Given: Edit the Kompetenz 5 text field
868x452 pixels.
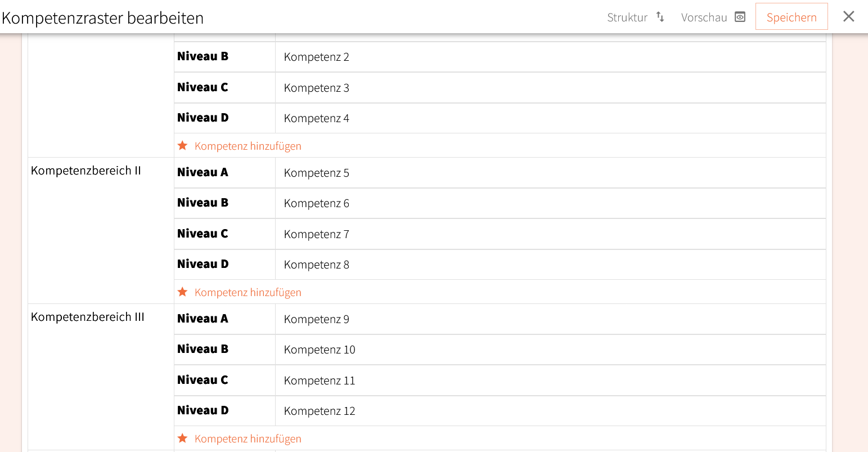Looking at the screenshot, I should 550,173.
